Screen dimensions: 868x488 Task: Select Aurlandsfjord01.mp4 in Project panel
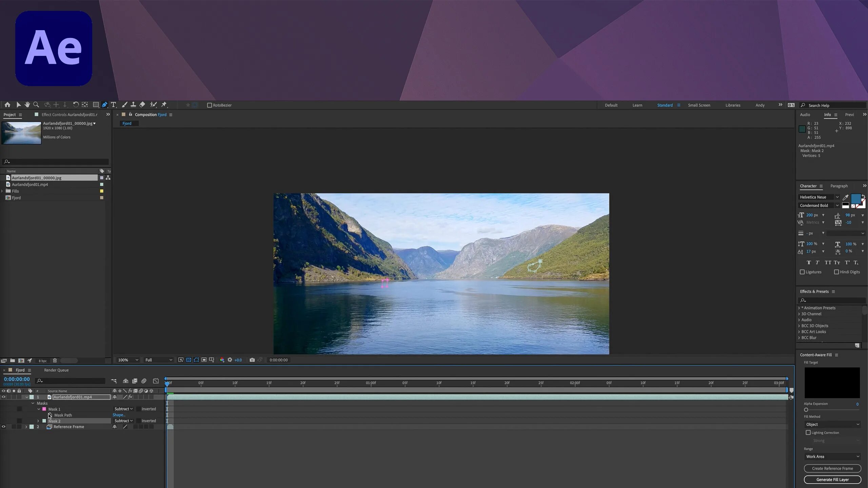[x=30, y=184]
